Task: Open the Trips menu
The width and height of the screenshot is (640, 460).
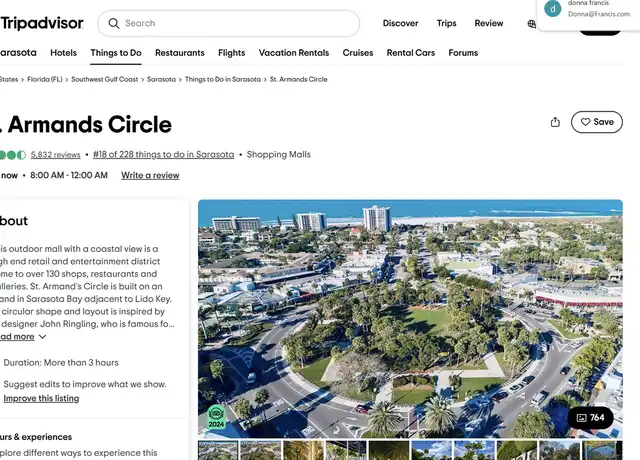Action: [447, 23]
